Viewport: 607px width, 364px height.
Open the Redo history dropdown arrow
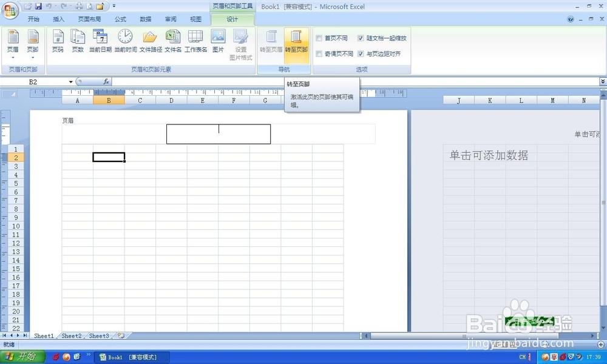(70, 6)
